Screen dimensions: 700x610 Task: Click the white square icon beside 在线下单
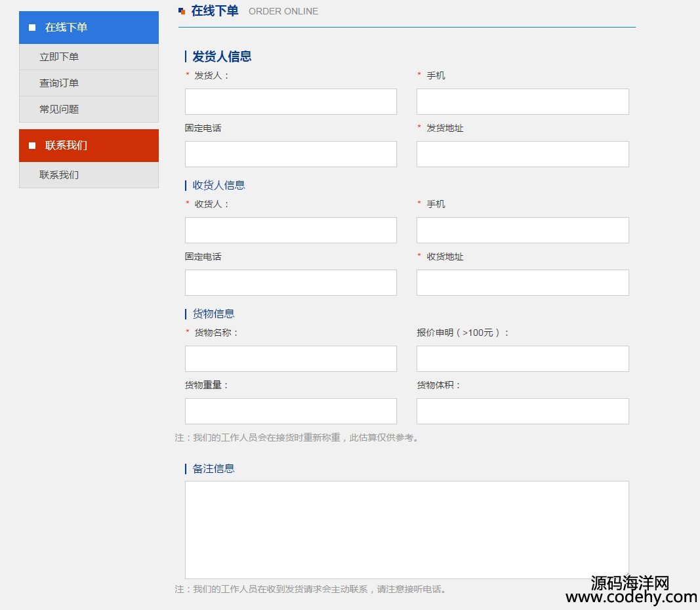pos(32,28)
